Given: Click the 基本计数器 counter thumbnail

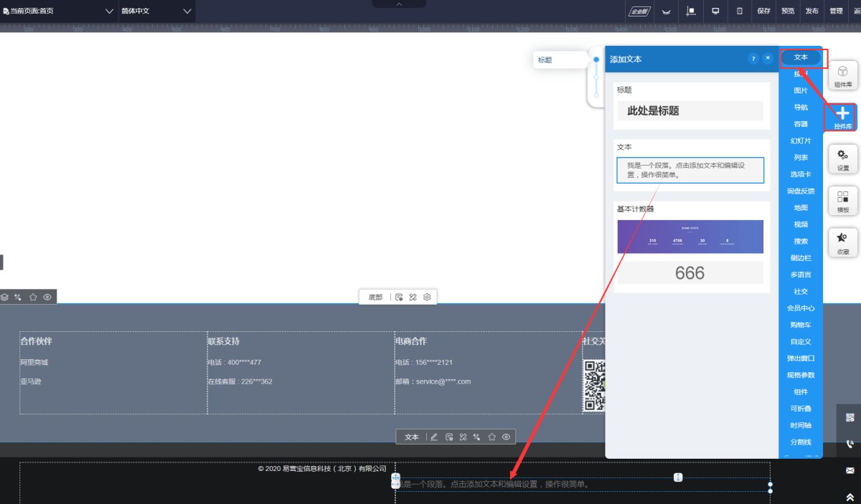Looking at the screenshot, I should [x=690, y=237].
